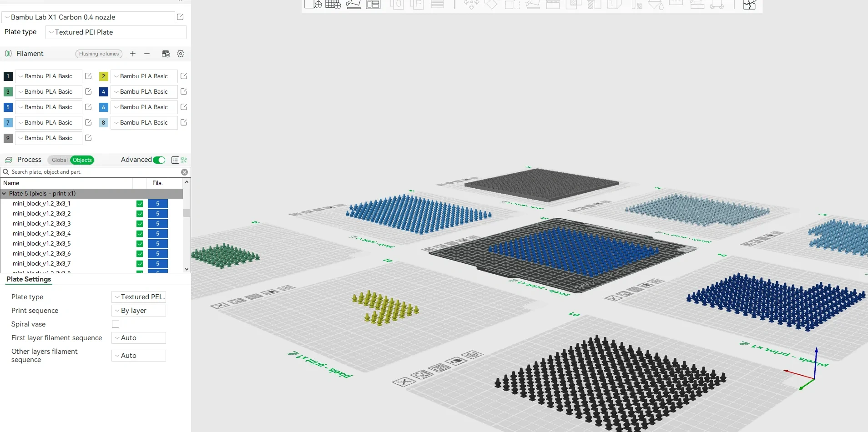Click the Arrange all objects toolbar icon
This screenshot has height=432, width=868.
click(373, 4)
